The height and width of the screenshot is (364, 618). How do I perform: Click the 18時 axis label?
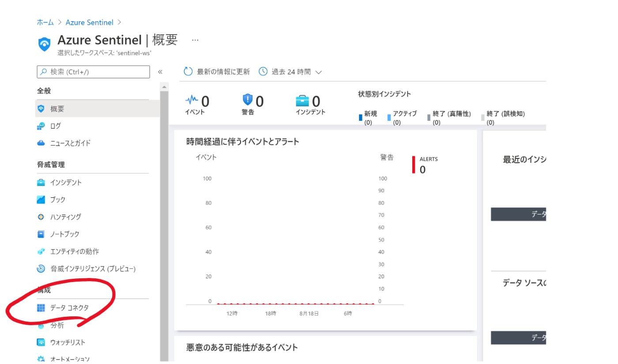click(271, 313)
